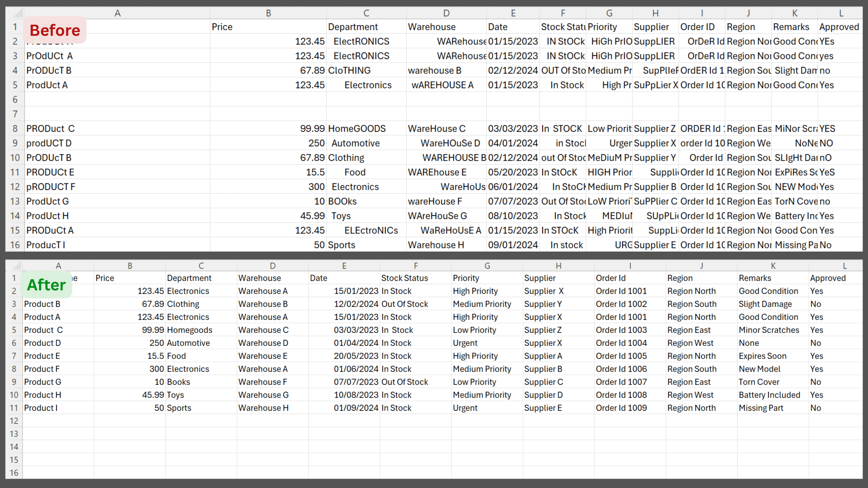Click the green After label
Viewport: 868px width, 488px height.
point(46,285)
